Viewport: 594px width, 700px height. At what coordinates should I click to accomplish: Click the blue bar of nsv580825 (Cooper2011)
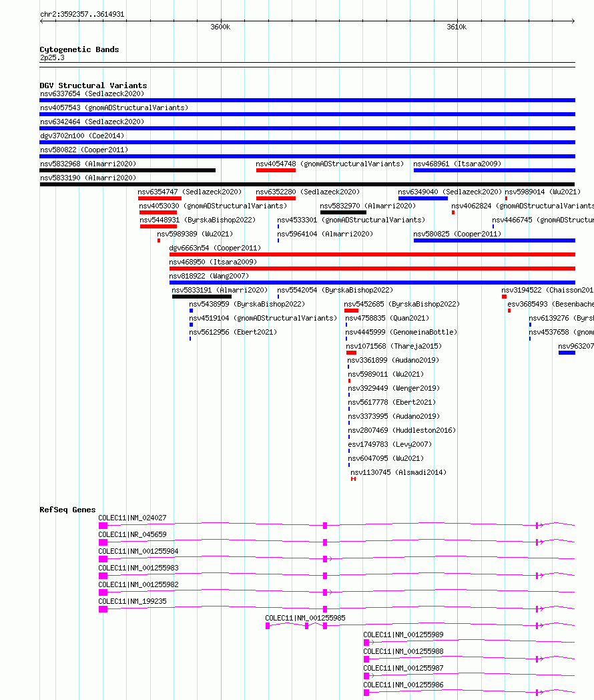[x=494, y=240]
